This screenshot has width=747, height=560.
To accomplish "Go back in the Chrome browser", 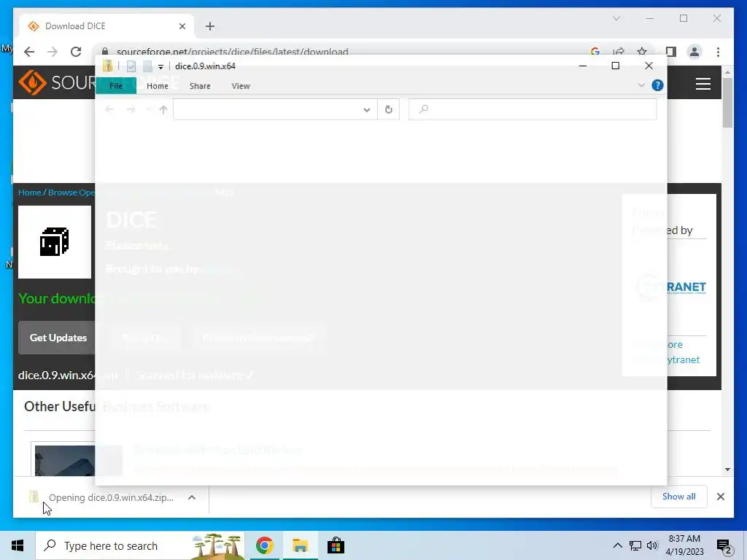I will click(29, 52).
